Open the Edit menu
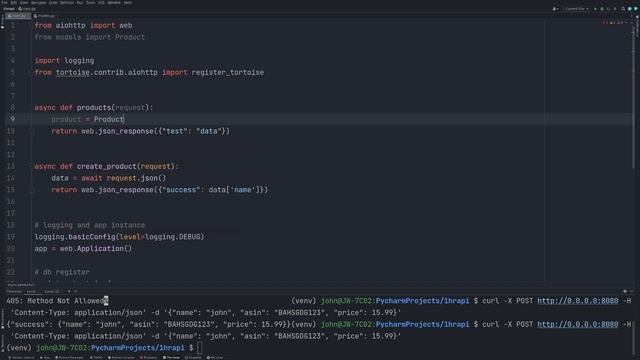The width and height of the screenshot is (640, 360). (13, 2)
